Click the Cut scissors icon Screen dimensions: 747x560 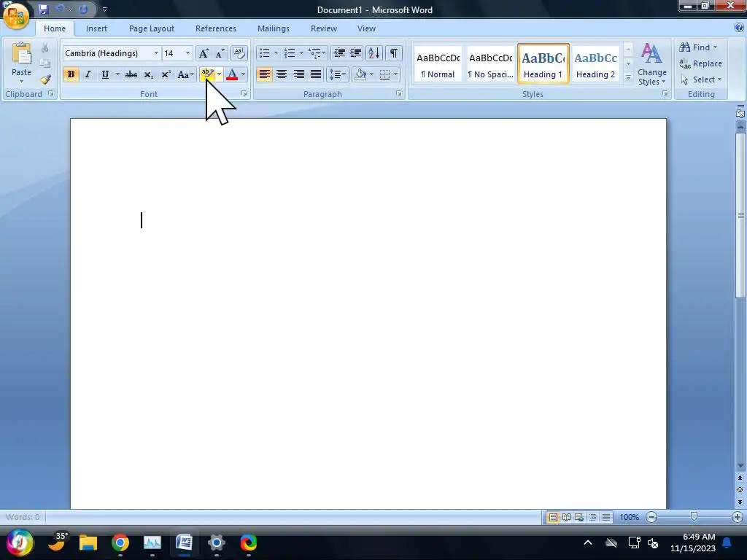[45, 47]
